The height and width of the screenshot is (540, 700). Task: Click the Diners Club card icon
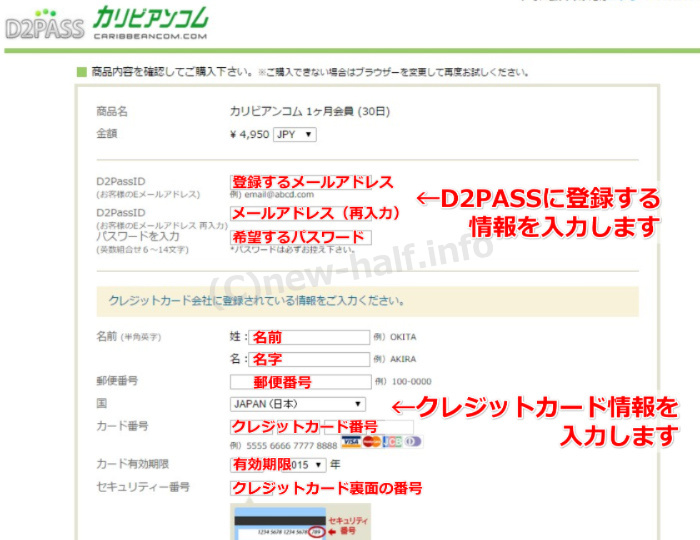coord(413,441)
